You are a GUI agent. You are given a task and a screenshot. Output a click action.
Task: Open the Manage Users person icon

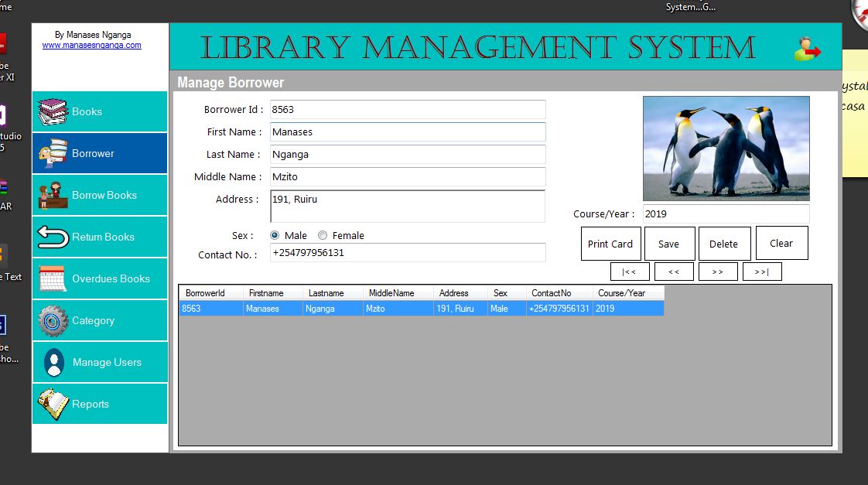pyautogui.click(x=53, y=363)
